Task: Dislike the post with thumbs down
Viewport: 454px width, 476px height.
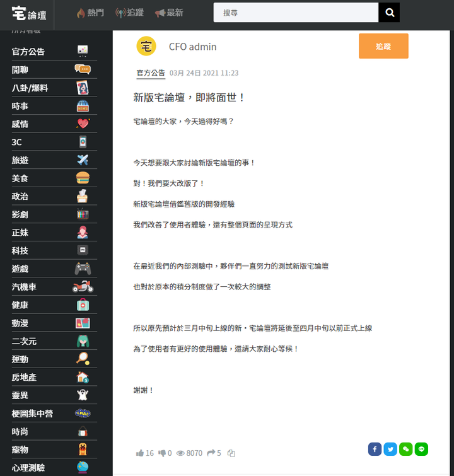Action: click(162, 453)
